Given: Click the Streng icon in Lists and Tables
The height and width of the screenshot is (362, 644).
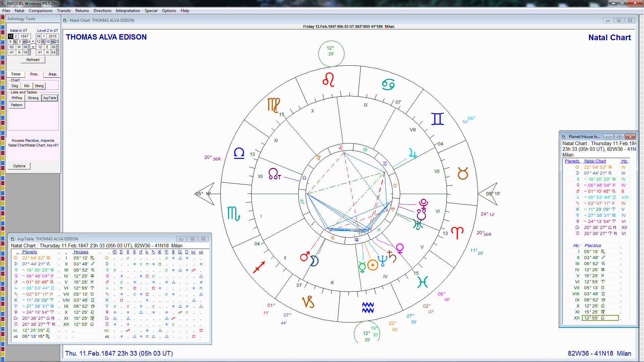Looking at the screenshot, I should coord(33,98).
